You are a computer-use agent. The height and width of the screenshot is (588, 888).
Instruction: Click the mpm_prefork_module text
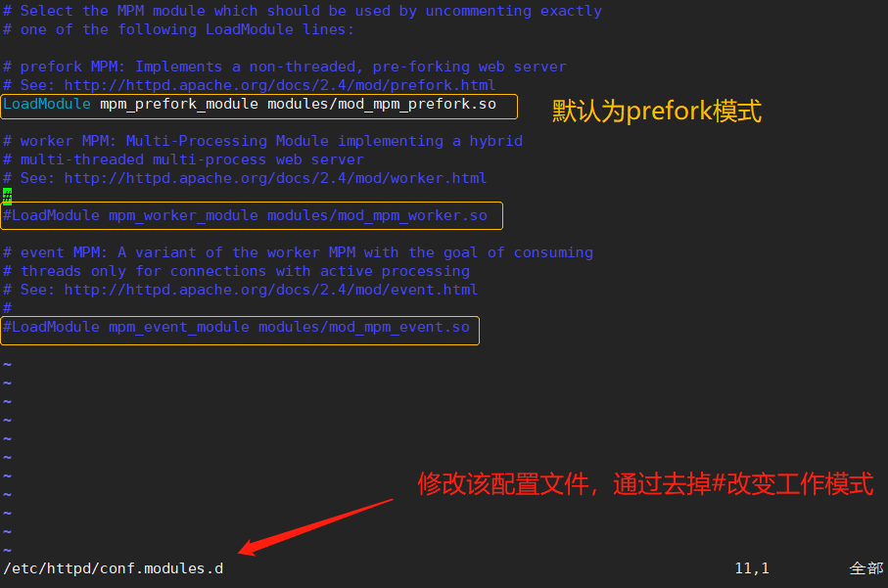click(x=179, y=104)
